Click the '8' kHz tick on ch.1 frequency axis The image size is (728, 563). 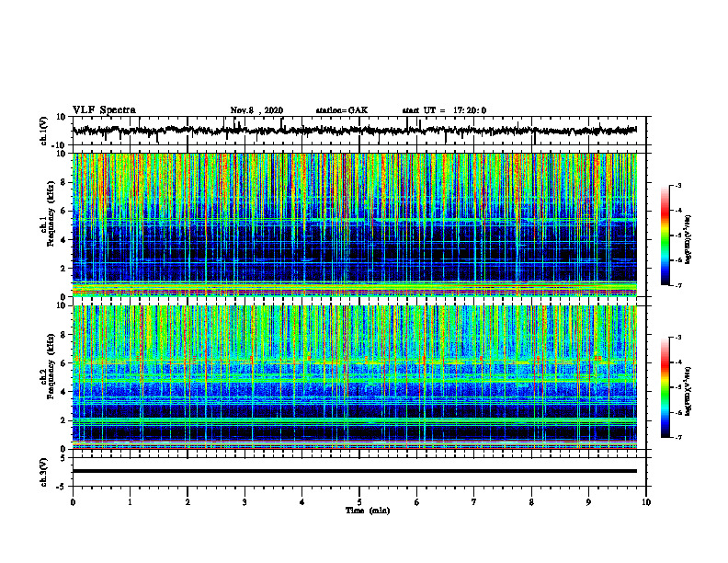tap(63, 182)
